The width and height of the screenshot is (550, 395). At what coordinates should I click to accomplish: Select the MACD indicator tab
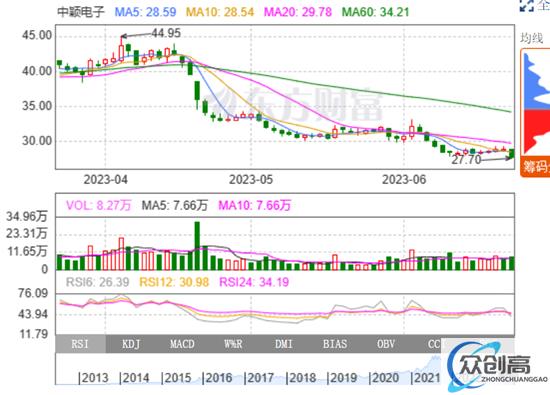click(182, 344)
